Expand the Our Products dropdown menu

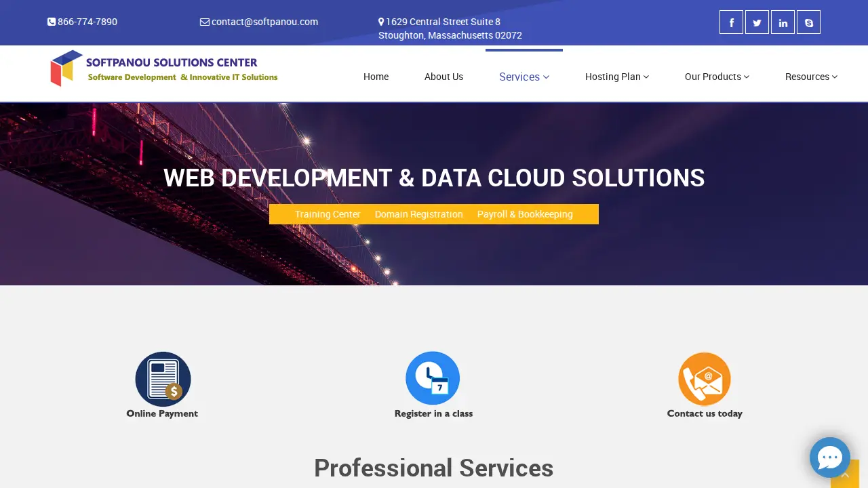coord(717,77)
